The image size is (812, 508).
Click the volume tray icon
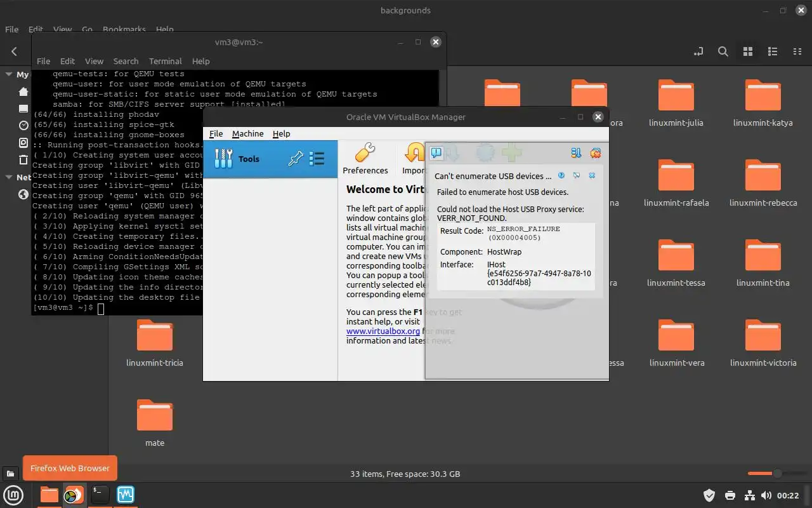(x=766, y=495)
